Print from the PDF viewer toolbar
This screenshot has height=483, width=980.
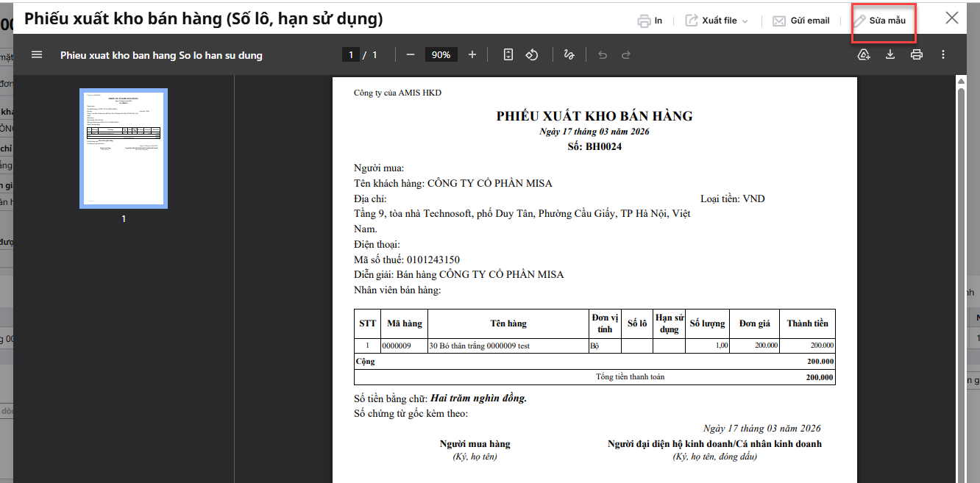pyautogui.click(x=917, y=55)
